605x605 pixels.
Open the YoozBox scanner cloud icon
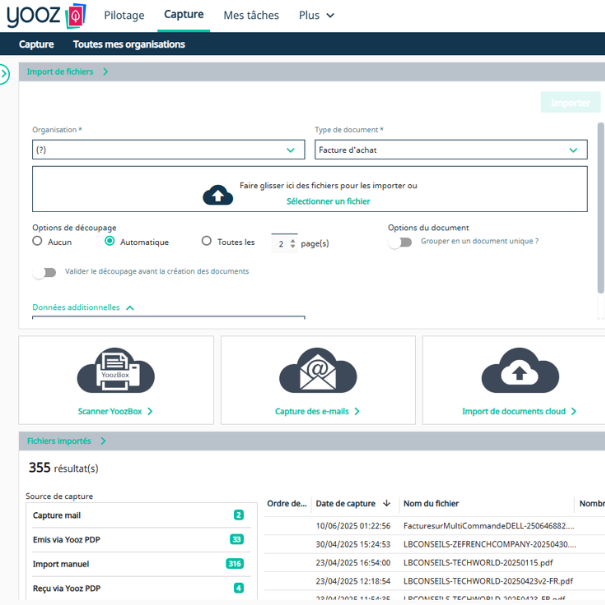pyautogui.click(x=116, y=371)
